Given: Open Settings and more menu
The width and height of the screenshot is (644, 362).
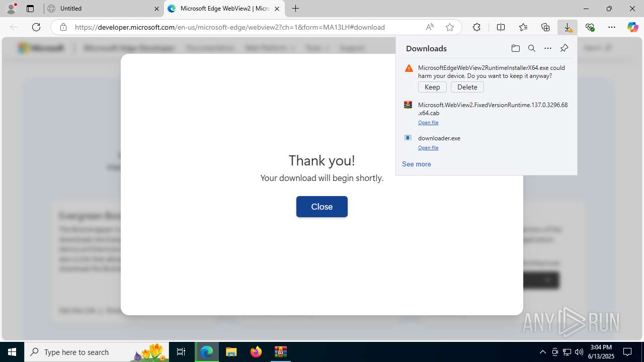Looking at the screenshot, I should click(612, 27).
